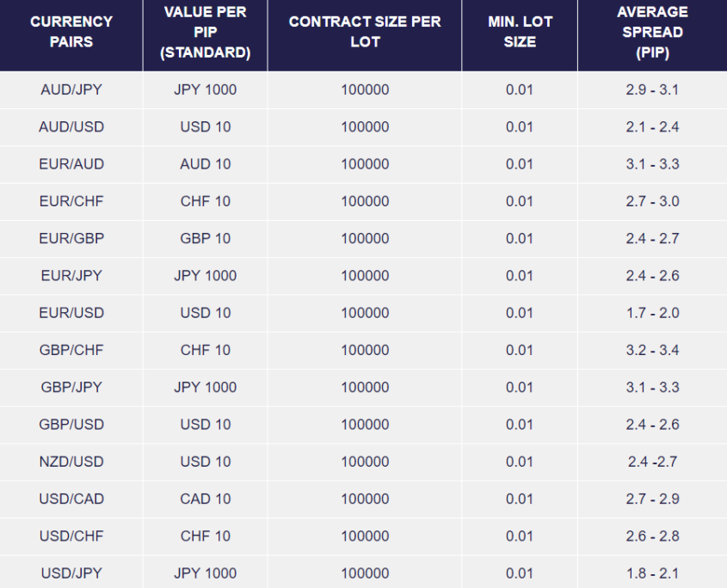Click the CURRENCY PAIRS column header
This screenshot has width=727, height=588.
(x=71, y=32)
